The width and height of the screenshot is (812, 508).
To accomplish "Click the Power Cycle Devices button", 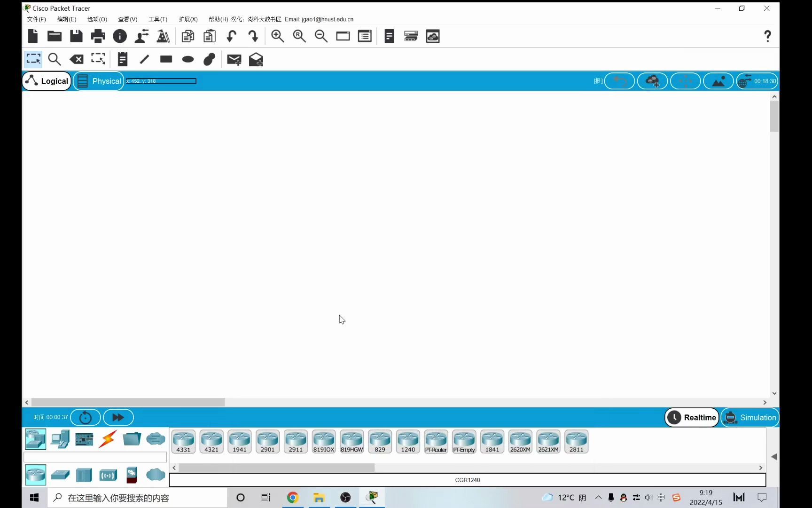I will (x=86, y=417).
